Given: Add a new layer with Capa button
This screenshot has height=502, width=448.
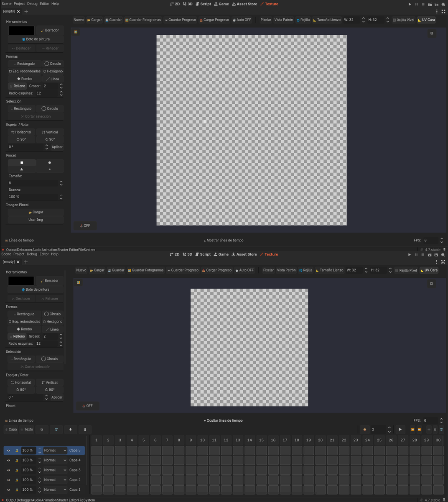Looking at the screenshot, I should pyautogui.click(x=11, y=430).
